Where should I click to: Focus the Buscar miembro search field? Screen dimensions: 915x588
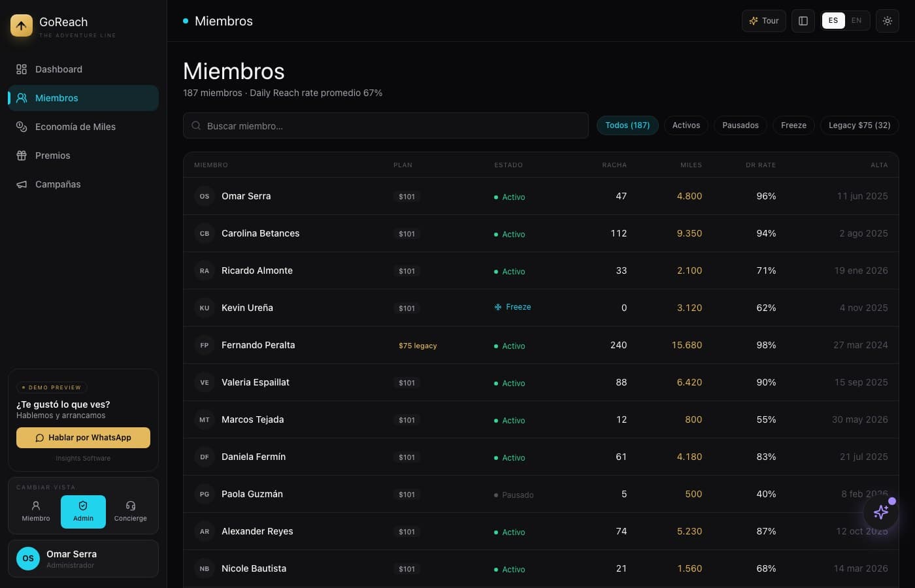(x=386, y=125)
